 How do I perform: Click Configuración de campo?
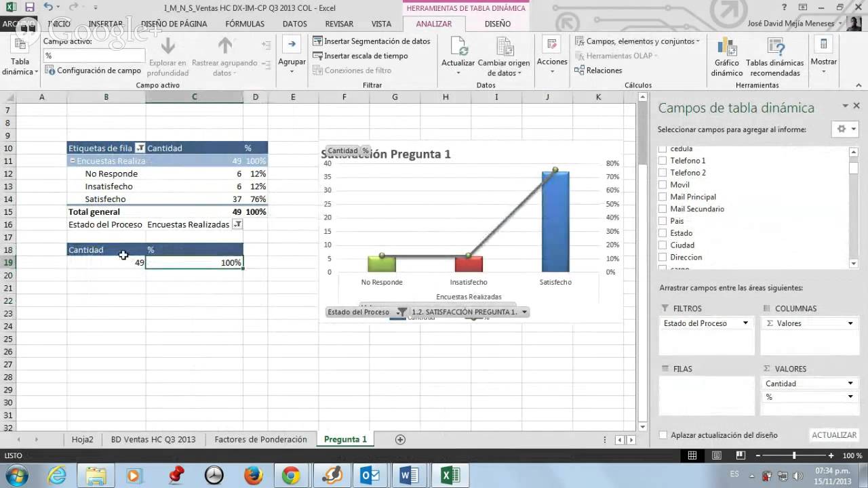click(93, 70)
